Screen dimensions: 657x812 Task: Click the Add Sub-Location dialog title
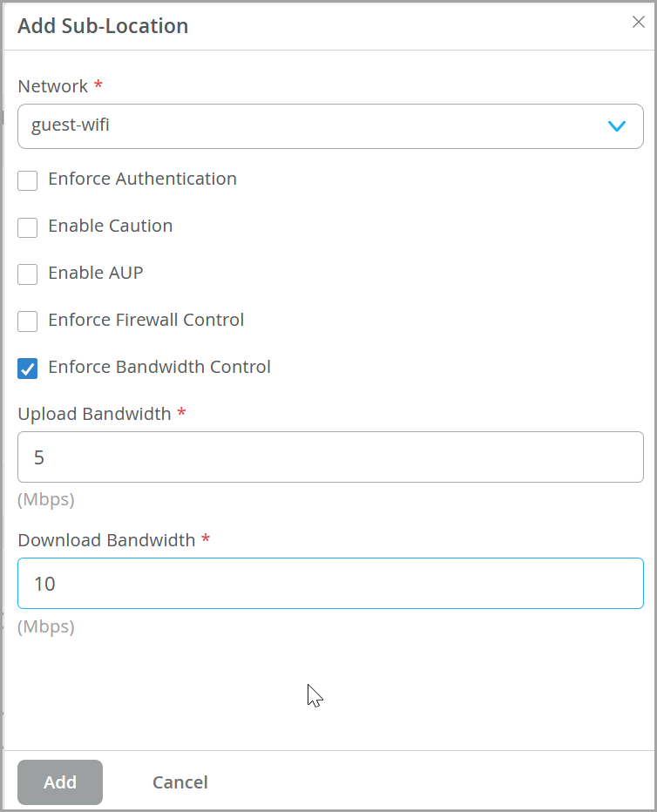[x=103, y=26]
